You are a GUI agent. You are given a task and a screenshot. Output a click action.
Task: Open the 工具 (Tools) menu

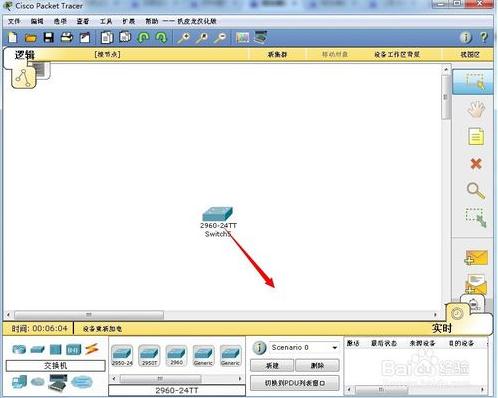tap(106, 21)
